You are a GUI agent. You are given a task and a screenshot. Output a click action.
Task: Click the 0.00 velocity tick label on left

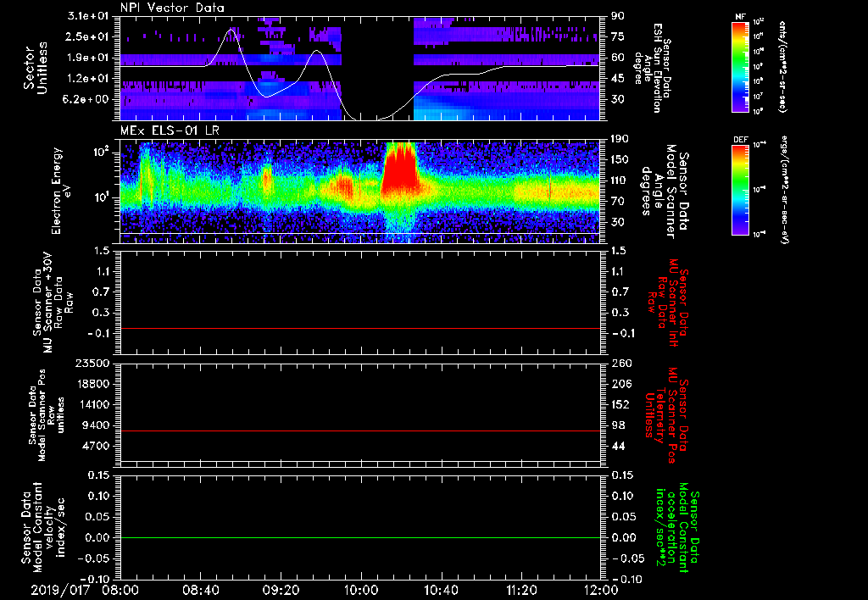[x=96, y=537]
